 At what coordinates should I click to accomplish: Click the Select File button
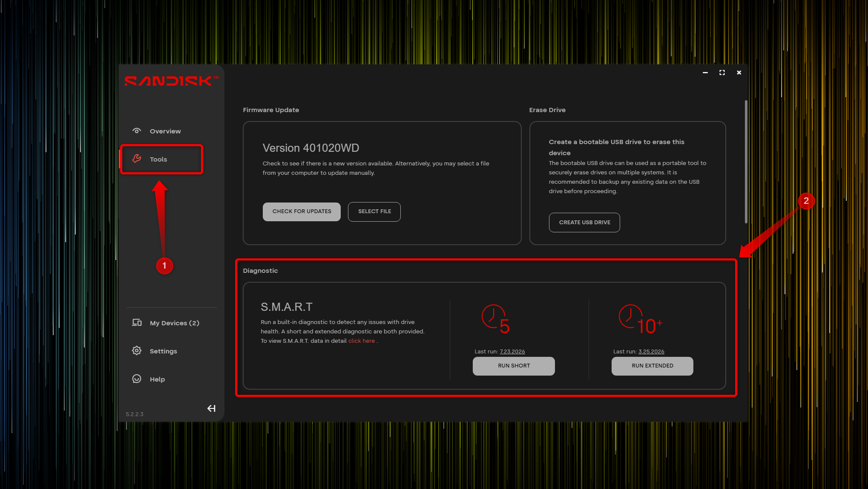(374, 212)
